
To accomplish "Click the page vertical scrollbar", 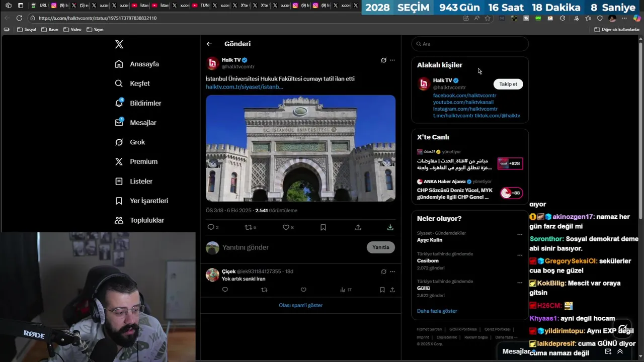I will click(640, 131).
